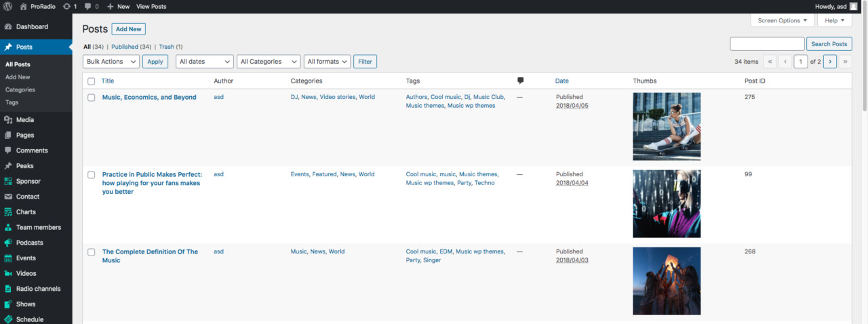The height and width of the screenshot is (324, 868).
Task: Go to the next page arrow
Action: tap(829, 62)
